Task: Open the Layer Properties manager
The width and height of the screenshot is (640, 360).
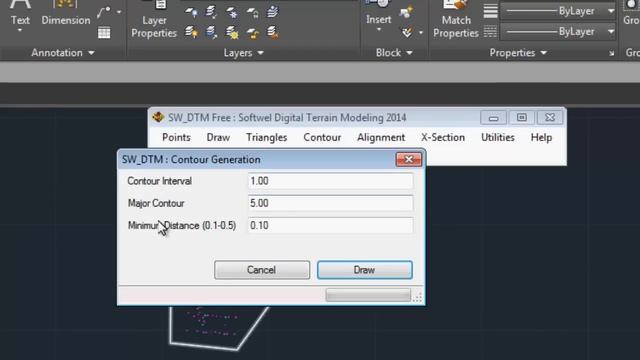Action: (154, 20)
